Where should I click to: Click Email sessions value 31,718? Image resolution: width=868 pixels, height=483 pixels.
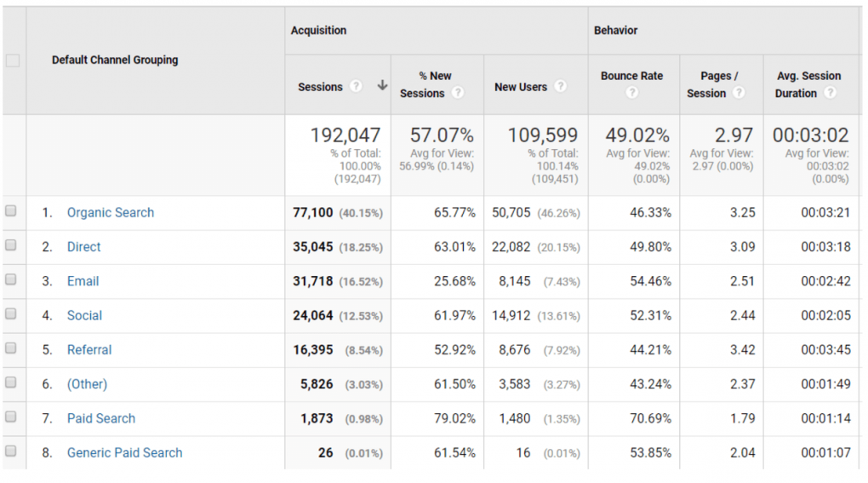pyautogui.click(x=313, y=281)
